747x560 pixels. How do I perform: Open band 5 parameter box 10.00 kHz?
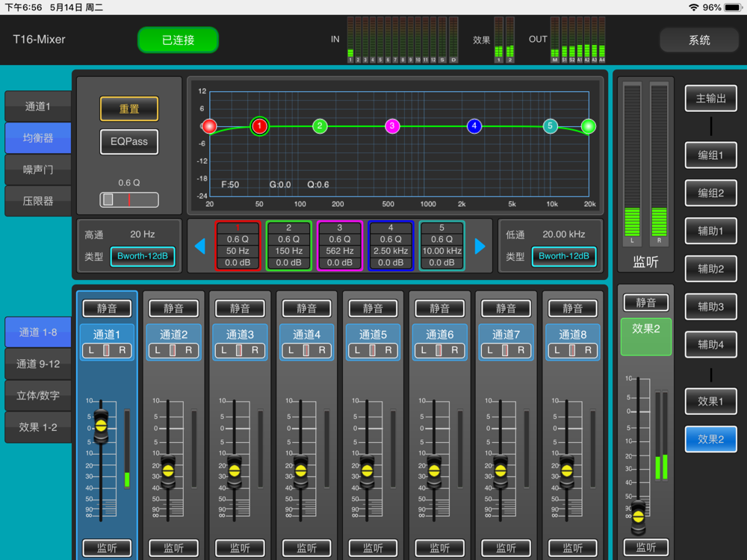tap(441, 245)
